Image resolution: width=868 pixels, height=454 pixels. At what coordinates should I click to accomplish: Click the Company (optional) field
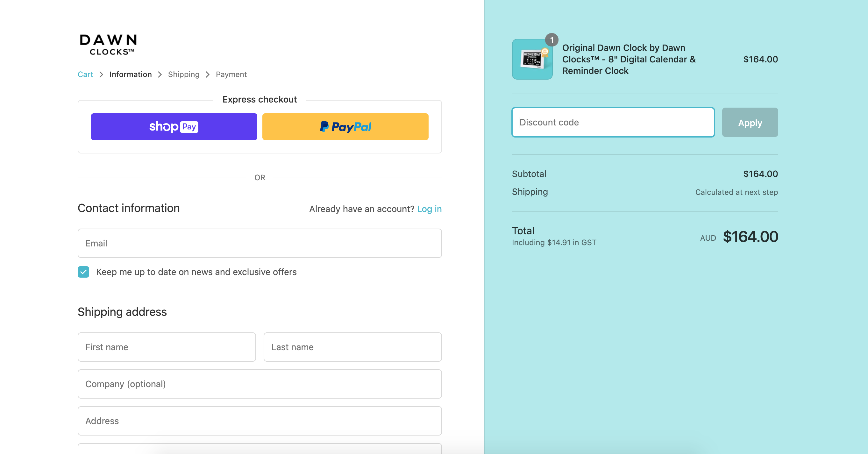pyautogui.click(x=260, y=384)
